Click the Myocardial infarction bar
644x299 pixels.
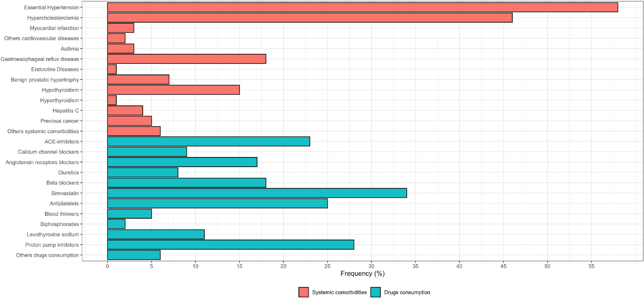coord(121,28)
